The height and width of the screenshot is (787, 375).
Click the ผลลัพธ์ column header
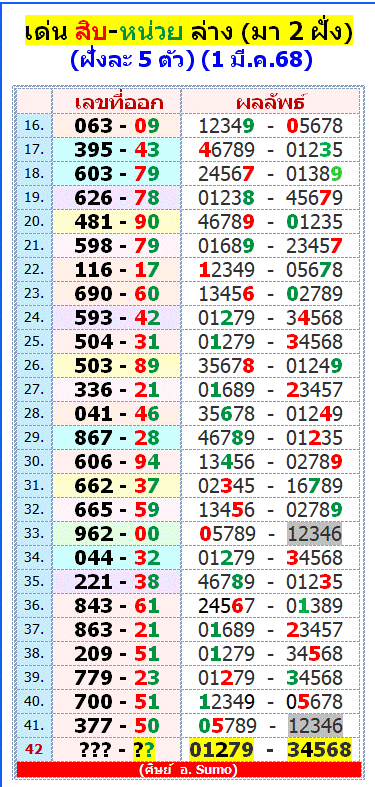coord(271,102)
